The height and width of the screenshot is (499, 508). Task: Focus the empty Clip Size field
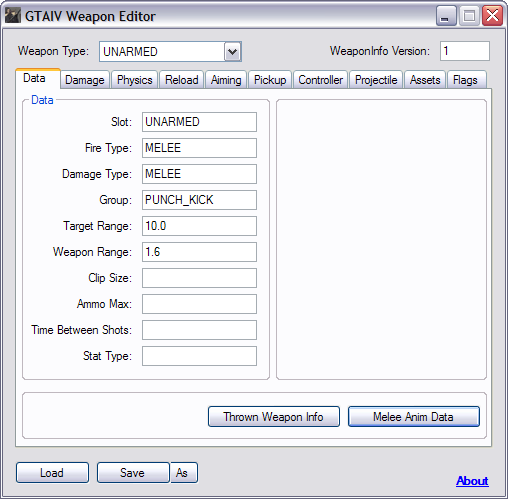pos(199,278)
